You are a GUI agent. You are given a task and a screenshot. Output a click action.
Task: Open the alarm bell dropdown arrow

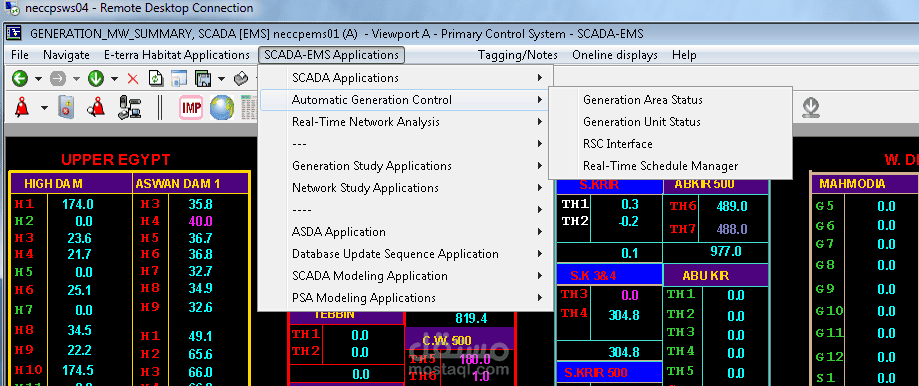[44, 108]
